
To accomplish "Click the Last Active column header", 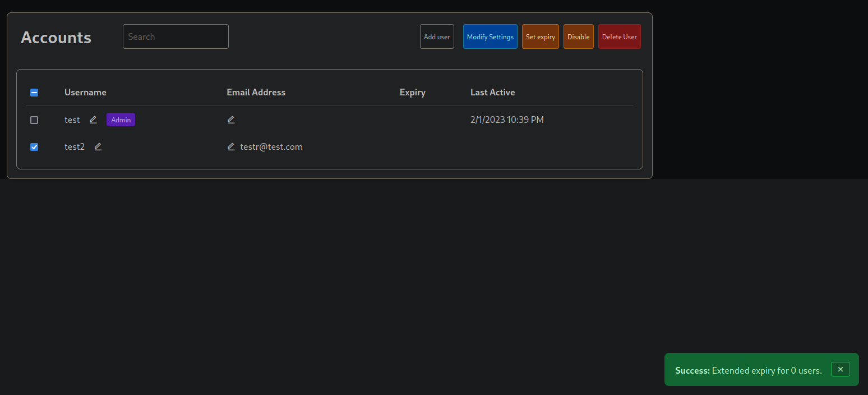I will pyautogui.click(x=492, y=92).
